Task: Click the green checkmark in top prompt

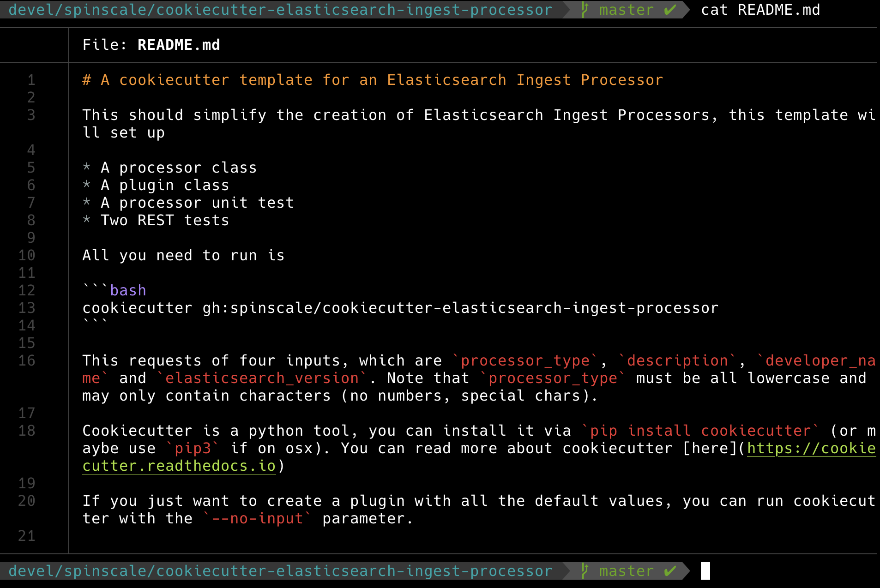Action: 670,10
